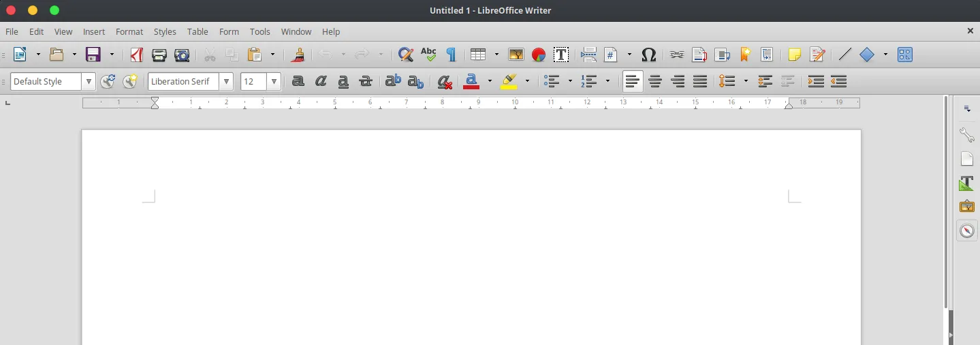This screenshot has width=980, height=345.
Task: Run the Spelling check (ABC icon)
Action: [x=428, y=55]
